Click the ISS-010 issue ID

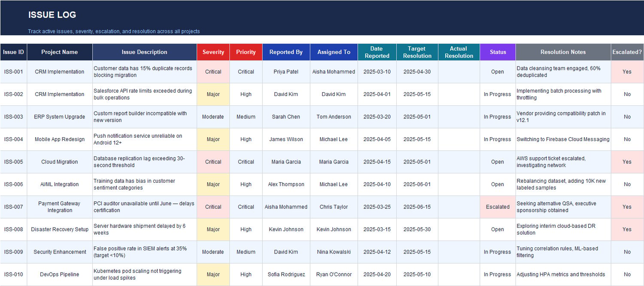[13, 274]
